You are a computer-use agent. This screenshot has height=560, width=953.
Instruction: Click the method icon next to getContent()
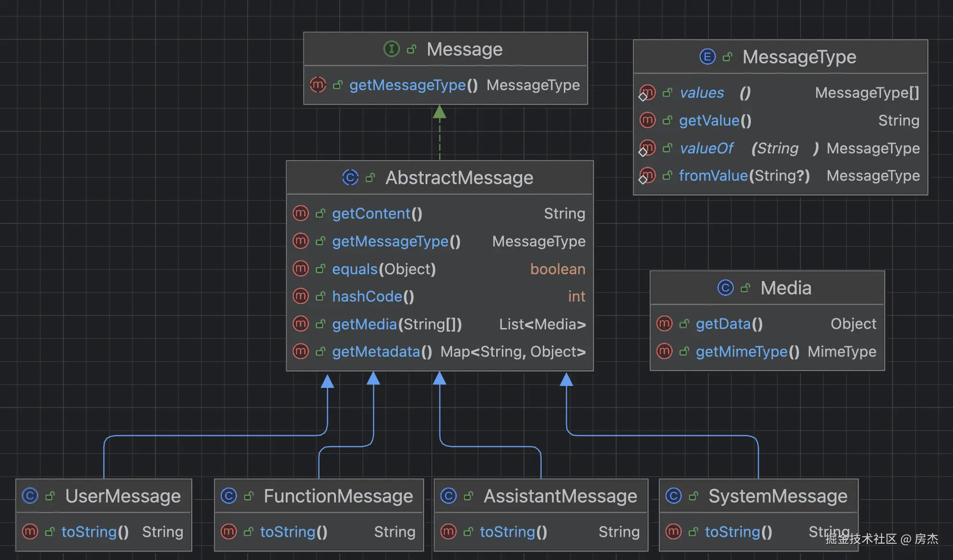[300, 213]
